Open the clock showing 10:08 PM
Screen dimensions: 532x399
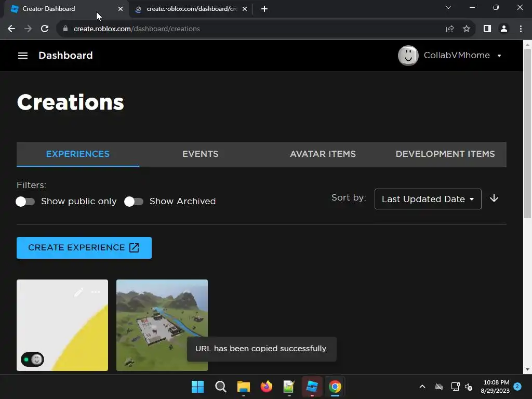495,387
